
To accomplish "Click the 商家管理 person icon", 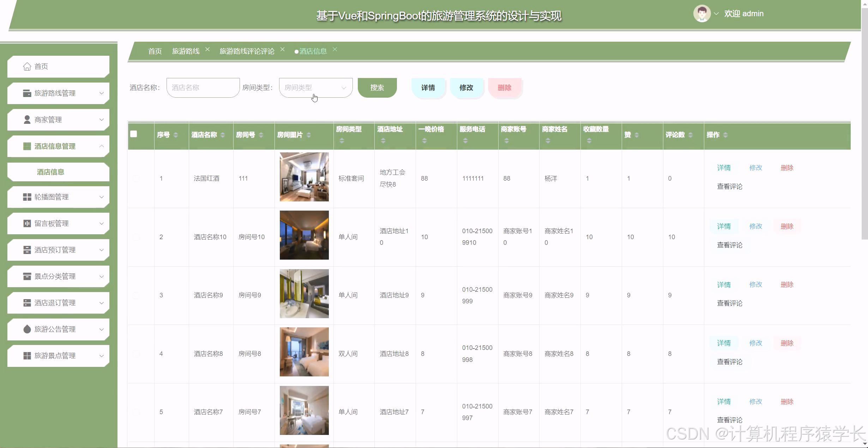I will tap(27, 120).
